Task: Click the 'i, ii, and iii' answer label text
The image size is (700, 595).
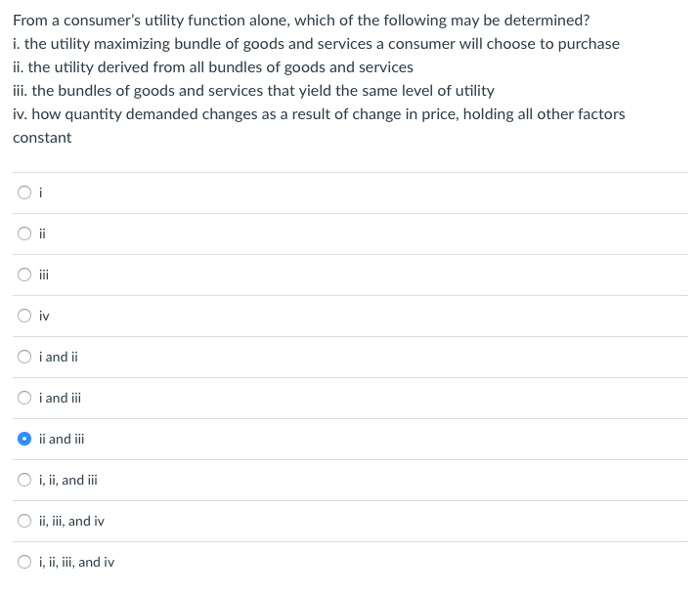Action: click(67, 480)
